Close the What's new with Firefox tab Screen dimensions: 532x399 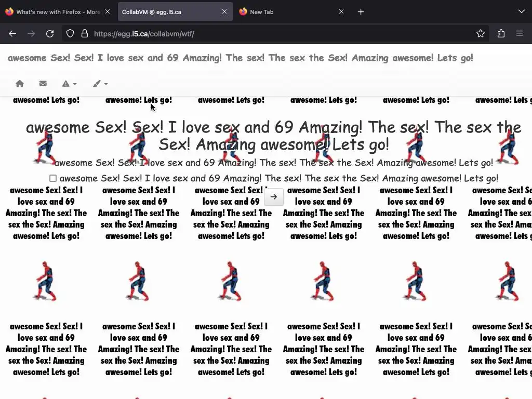pyautogui.click(x=108, y=11)
